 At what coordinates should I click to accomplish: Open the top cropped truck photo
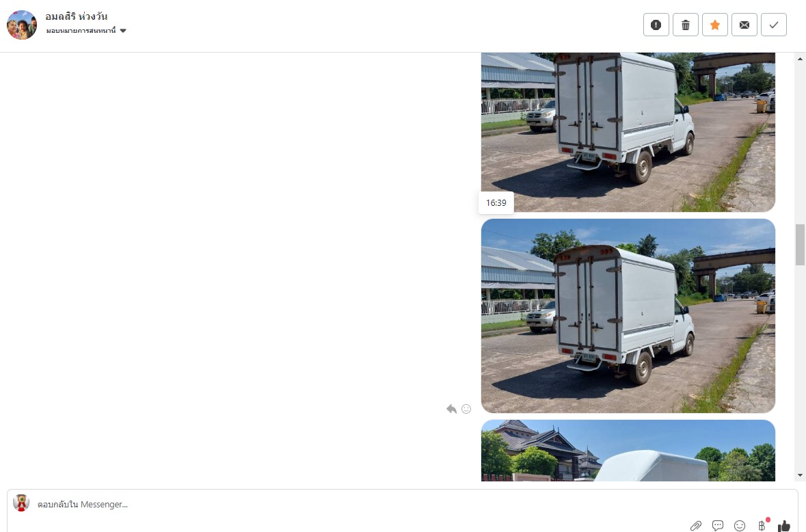(628, 132)
